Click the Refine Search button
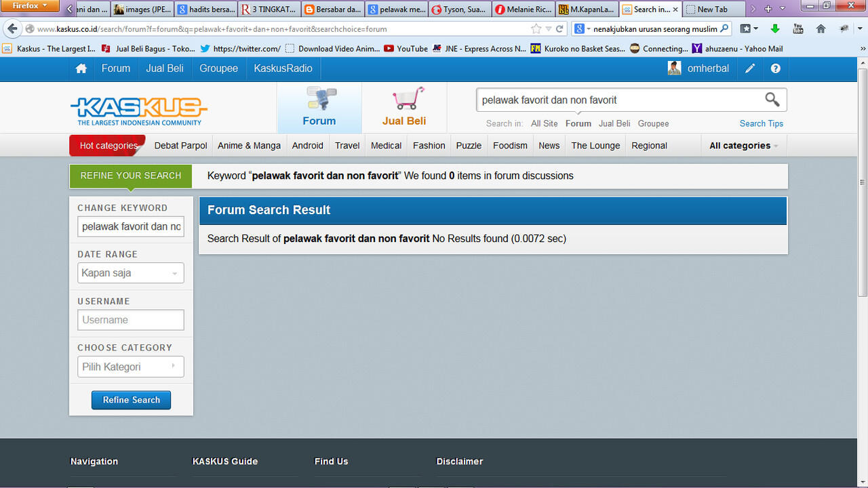 click(x=131, y=400)
